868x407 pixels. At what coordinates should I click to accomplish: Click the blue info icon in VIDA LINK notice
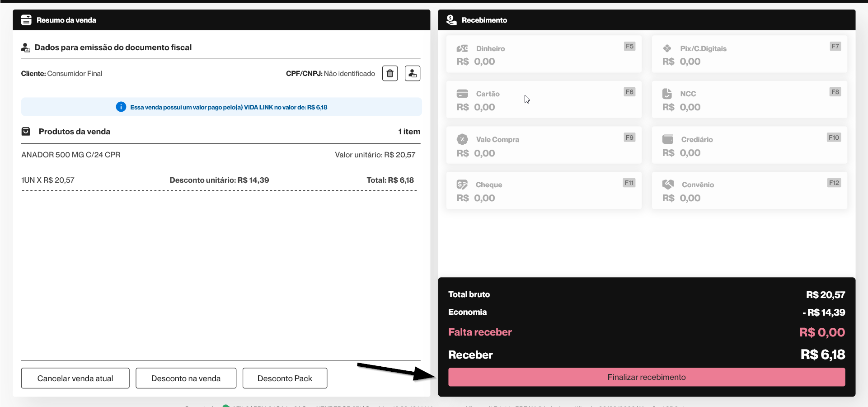pyautogui.click(x=121, y=107)
